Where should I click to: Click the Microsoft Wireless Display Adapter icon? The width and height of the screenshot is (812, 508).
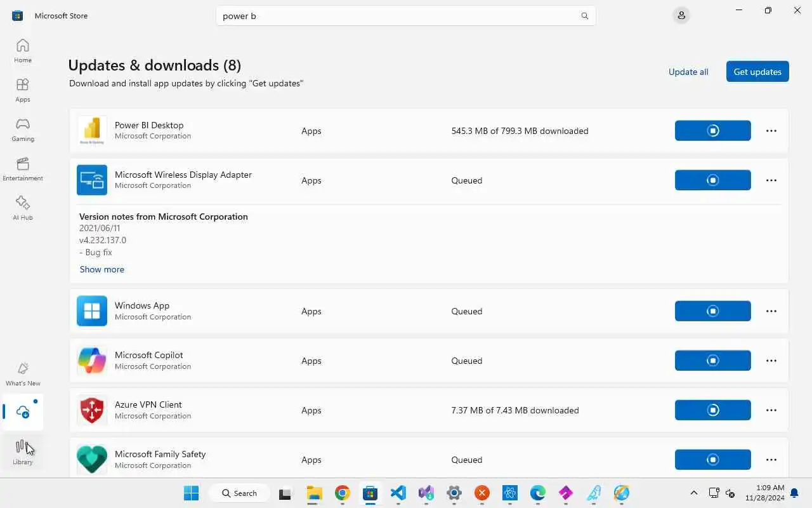click(92, 180)
